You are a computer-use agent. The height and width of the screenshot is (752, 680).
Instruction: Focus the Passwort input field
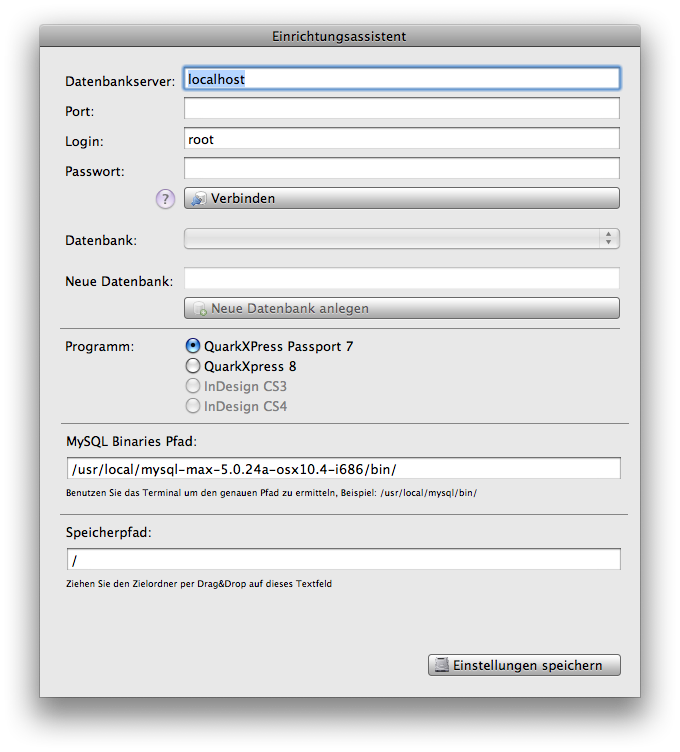[x=402, y=169]
